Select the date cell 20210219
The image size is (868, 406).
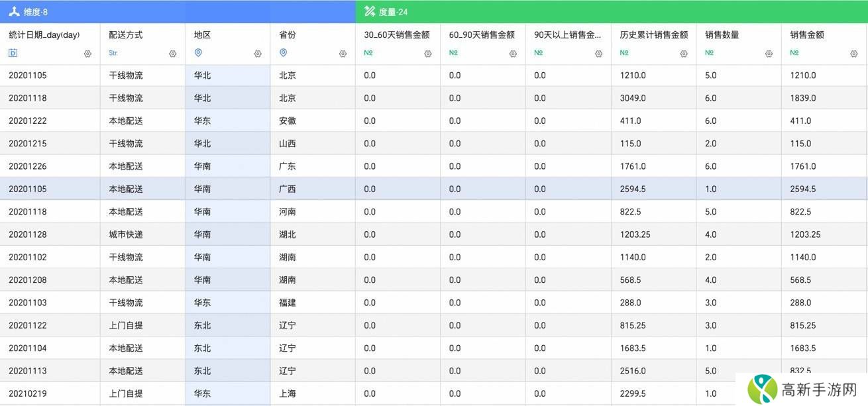click(28, 393)
